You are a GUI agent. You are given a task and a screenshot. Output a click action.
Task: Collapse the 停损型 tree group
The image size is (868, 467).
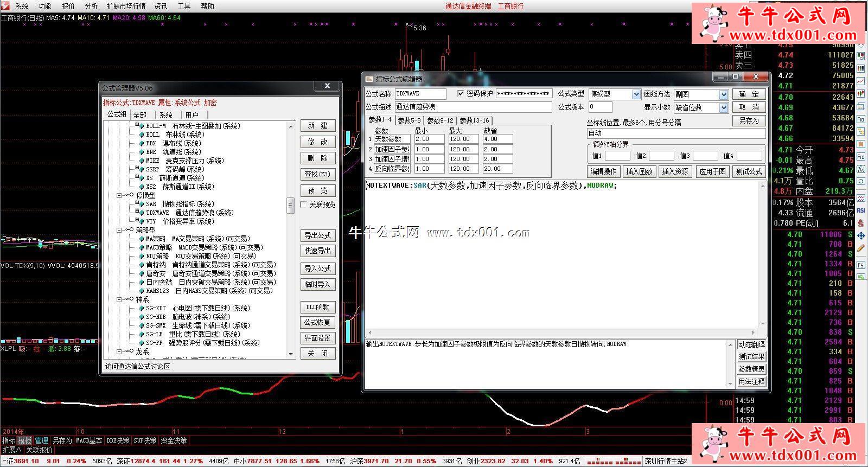119,195
